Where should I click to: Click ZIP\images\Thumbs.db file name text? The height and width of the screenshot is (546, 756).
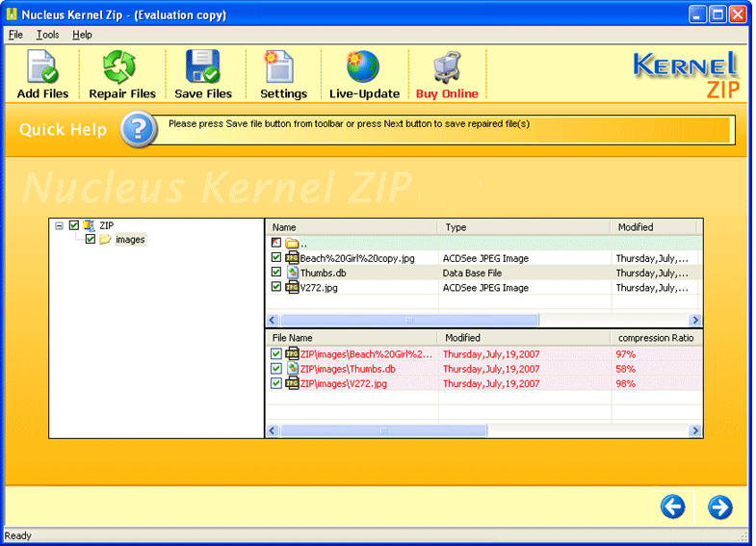coord(348,369)
